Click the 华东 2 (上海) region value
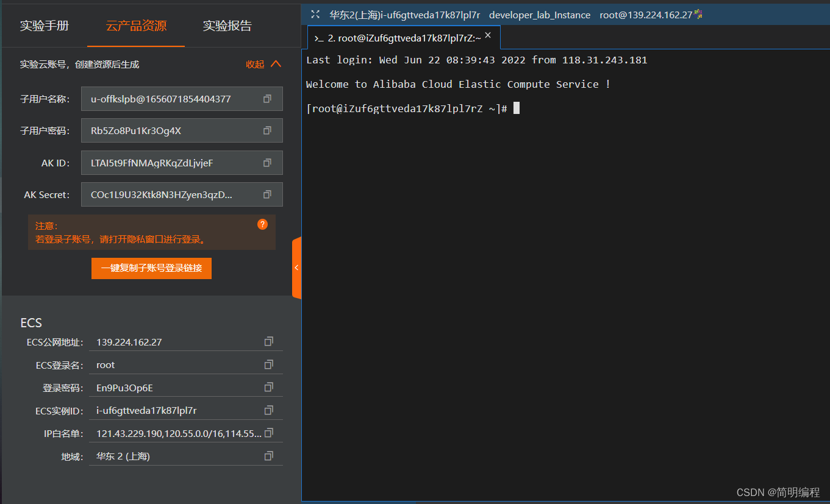The height and width of the screenshot is (504, 830). pos(123,456)
